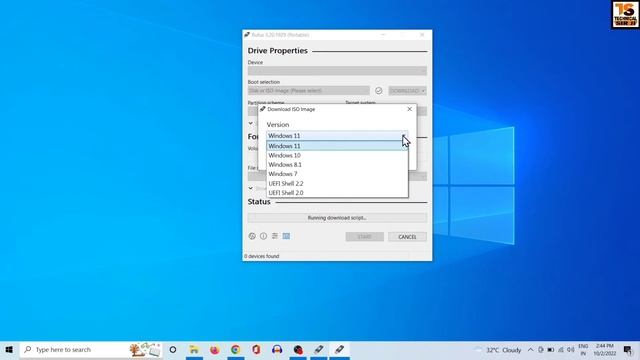
Task: Open Rufus language globe icon
Action: [x=252, y=236]
